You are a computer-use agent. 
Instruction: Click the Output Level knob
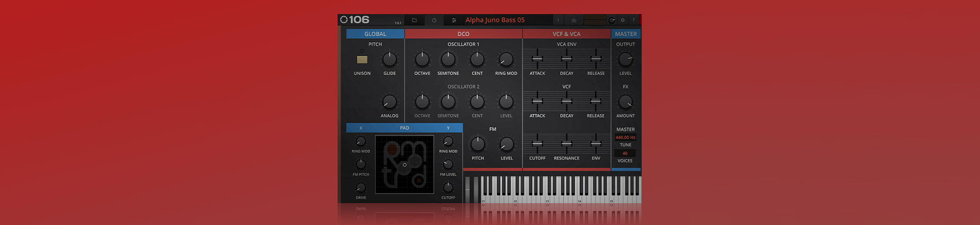pos(625,59)
